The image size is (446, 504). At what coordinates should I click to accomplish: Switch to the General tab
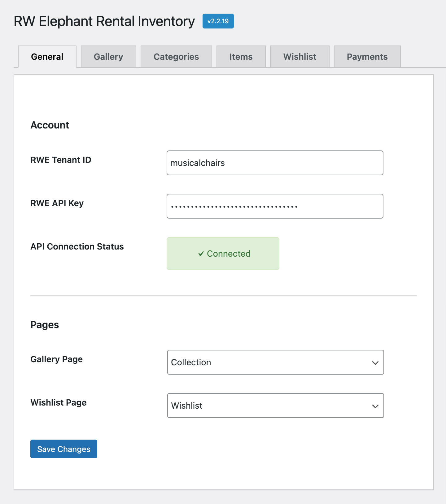click(x=47, y=57)
